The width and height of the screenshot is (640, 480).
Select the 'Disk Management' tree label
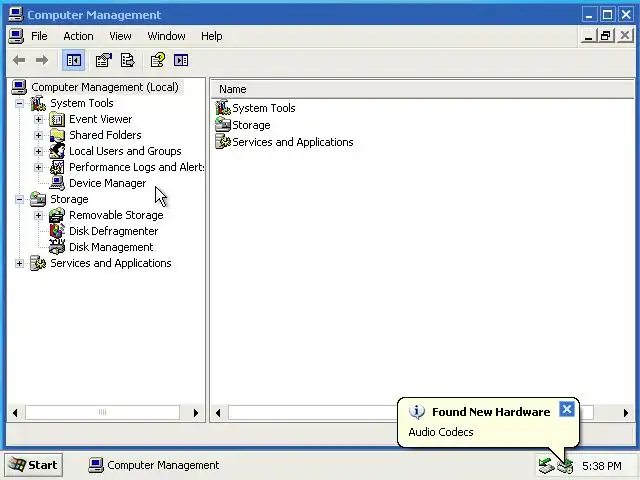coord(111,247)
